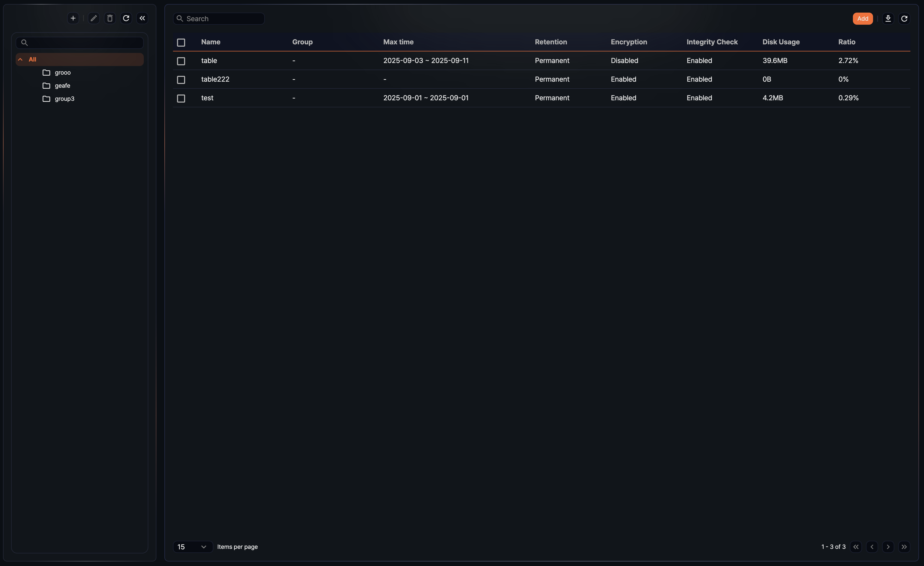Screen dimensions: 924x566
Task: Open the 'table222' entry by clicking its name
Action: coord(215,79)
